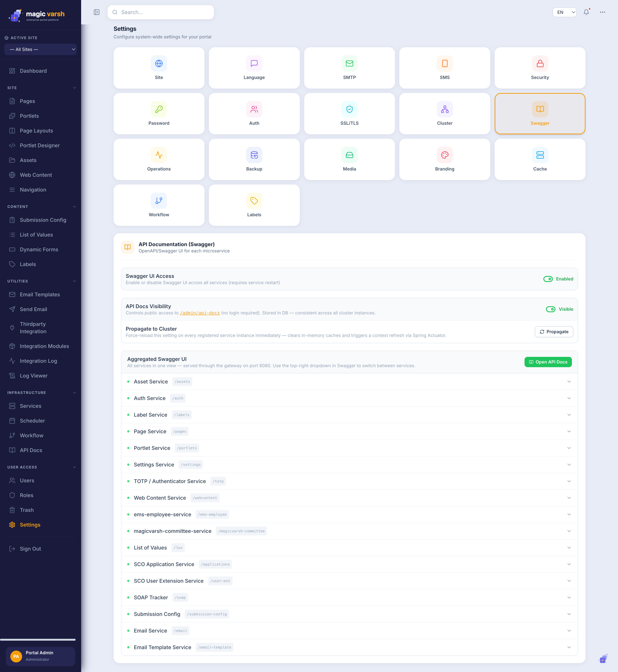Expand the Email Template Service row
Image resolution: width=618 pixels, height=672 pixels.
[349, 647]
